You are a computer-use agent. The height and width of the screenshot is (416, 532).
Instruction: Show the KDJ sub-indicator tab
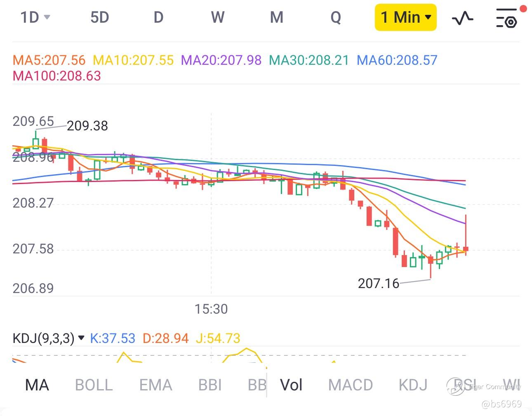413,385
